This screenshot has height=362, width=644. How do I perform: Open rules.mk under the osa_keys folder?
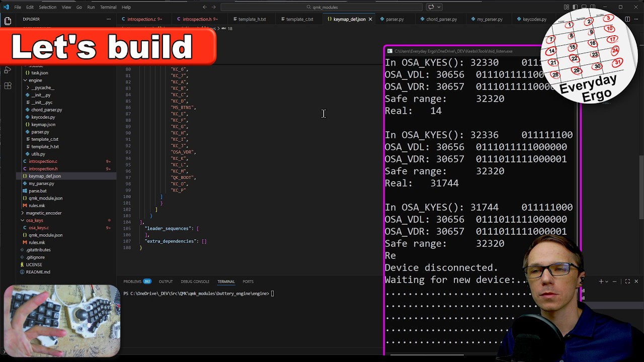pos(37,242)
